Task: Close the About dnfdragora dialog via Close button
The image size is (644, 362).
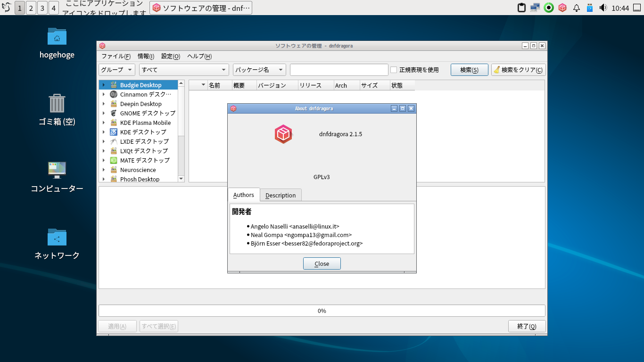Action: (x=322, y=263)
